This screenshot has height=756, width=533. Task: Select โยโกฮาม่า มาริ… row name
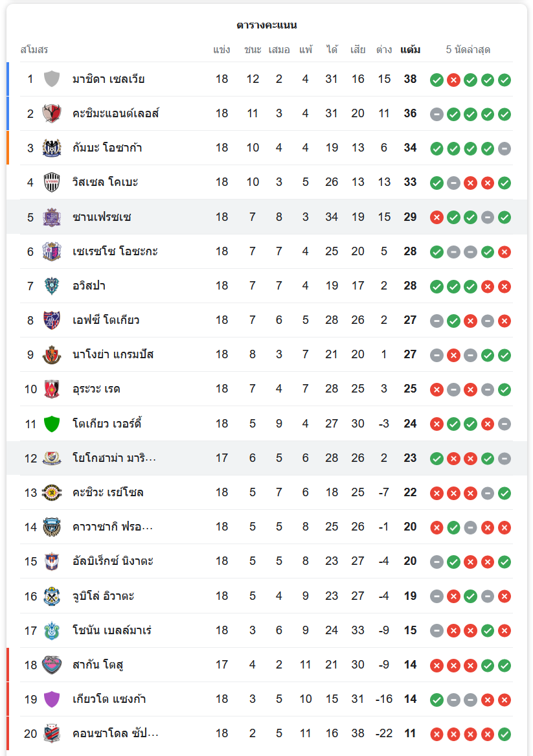click(114, 458)
